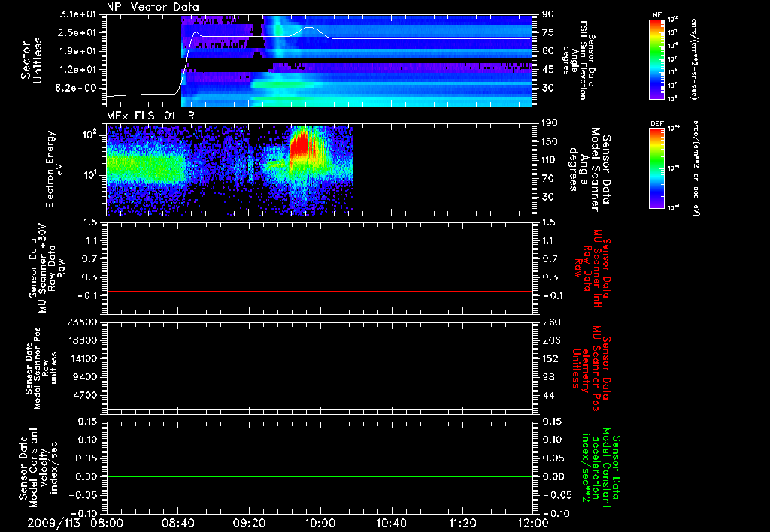Click the red "MU Scanner Pos Telemetry" label
The width and height of the screenshot is (770, 532).
[x=592, y=368]
